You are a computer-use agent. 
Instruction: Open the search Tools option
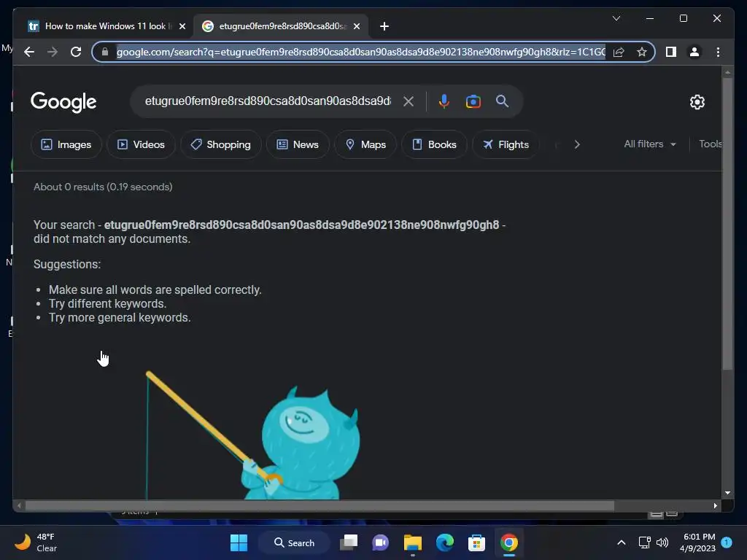[710, 144]
